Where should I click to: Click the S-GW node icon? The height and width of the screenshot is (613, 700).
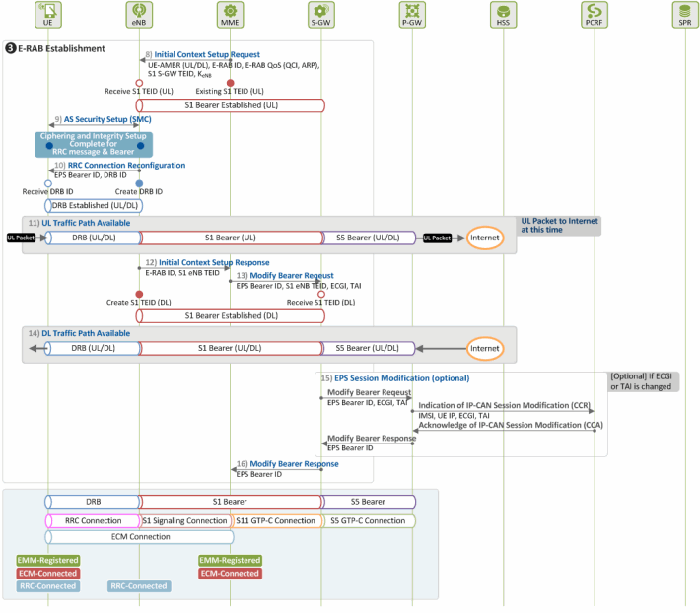click(321, 14)
